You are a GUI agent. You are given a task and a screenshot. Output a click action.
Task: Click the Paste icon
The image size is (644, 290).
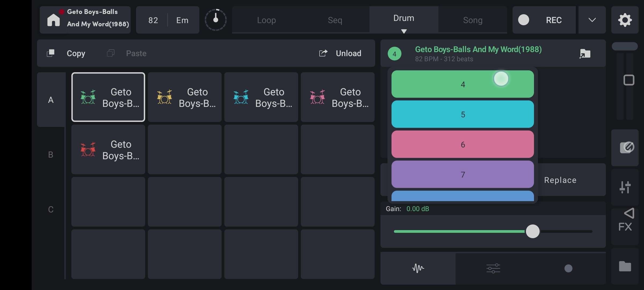coord(111,53)
